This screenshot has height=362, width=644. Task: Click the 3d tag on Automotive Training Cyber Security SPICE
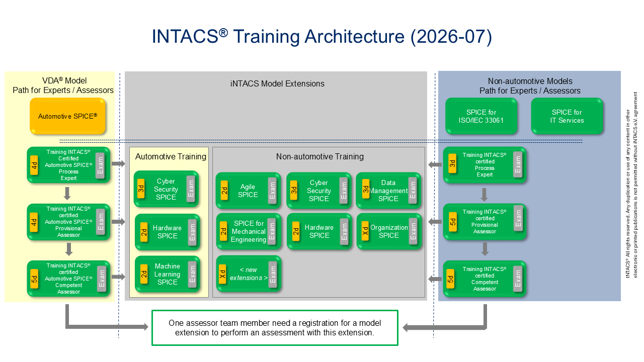point(141,189)
